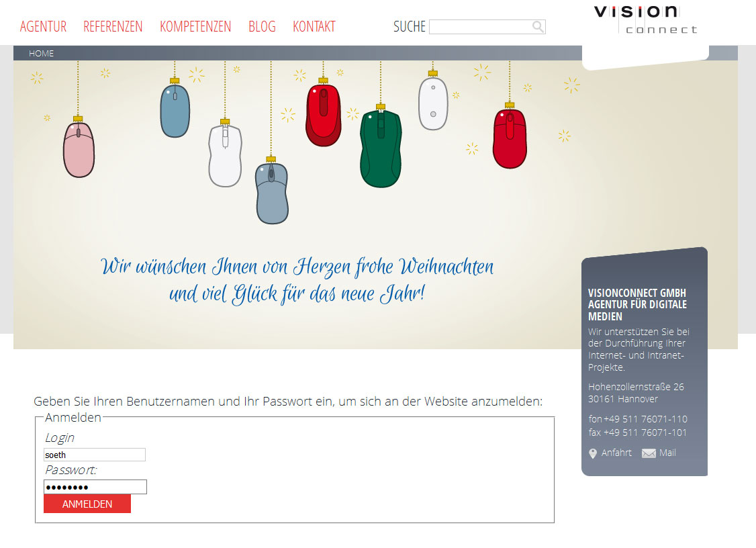This screenshot has width=756, height=548.
Task: Open the Blog page
Action: click(262, 27)
